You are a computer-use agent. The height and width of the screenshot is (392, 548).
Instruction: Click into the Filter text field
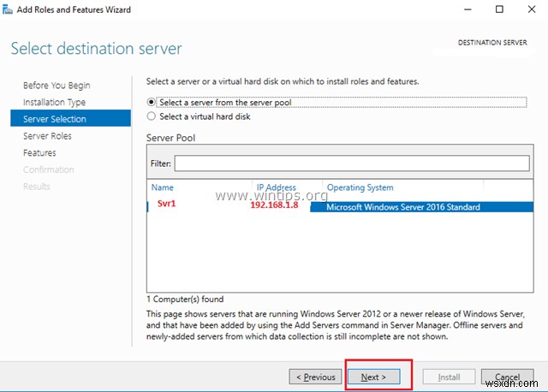tap(351, 163)
